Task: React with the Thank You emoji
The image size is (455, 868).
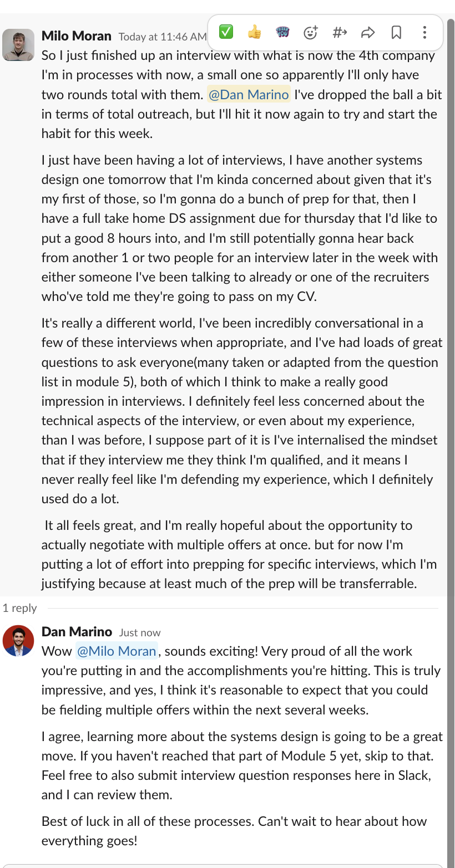Action: 282,33
